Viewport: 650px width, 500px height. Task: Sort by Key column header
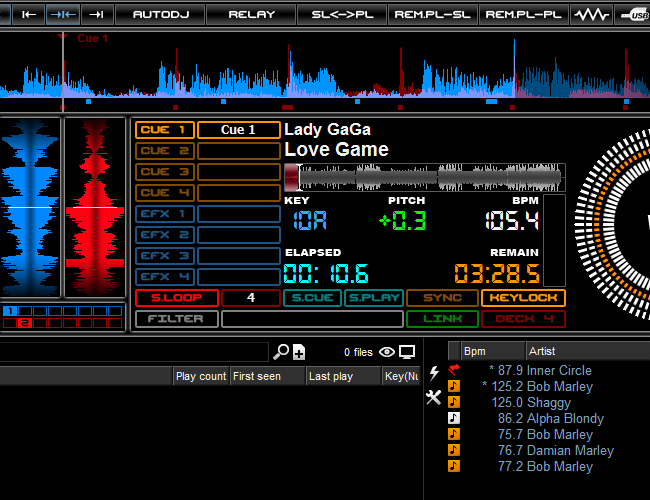[x=401, y=376]
